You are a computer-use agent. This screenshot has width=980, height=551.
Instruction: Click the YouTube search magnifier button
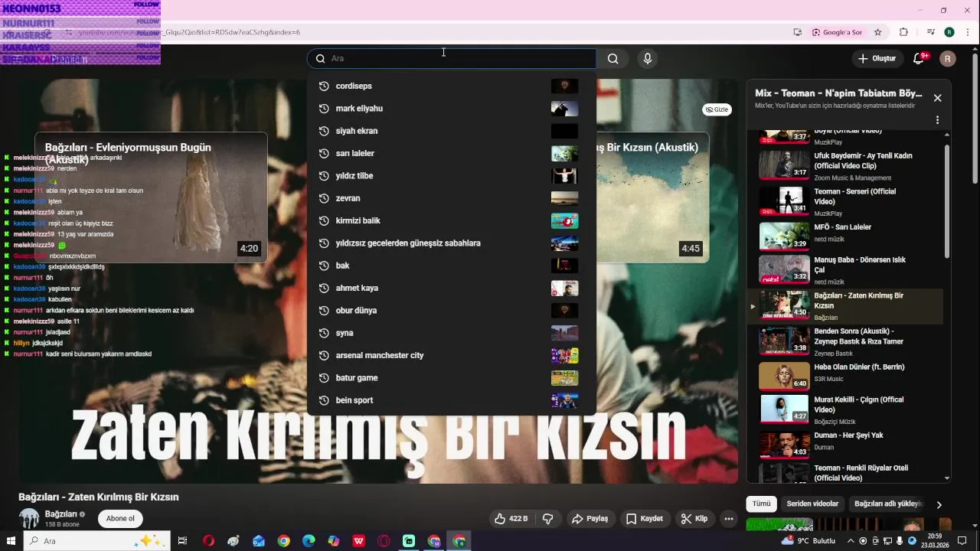coord(612,59)
